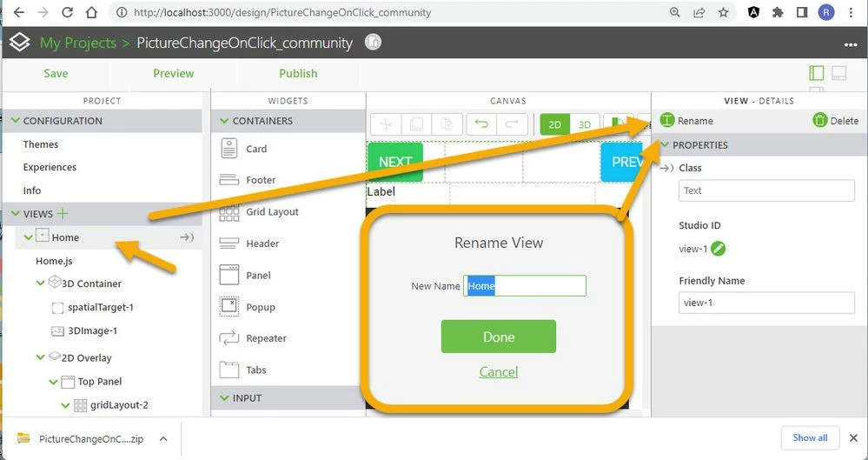
Task: Collapse the INPUT widget group
Action: tap(224, 398)
